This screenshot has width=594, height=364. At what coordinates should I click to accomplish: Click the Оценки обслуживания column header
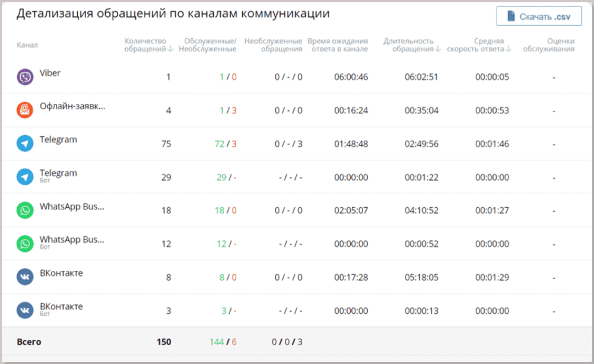point(549,45)
